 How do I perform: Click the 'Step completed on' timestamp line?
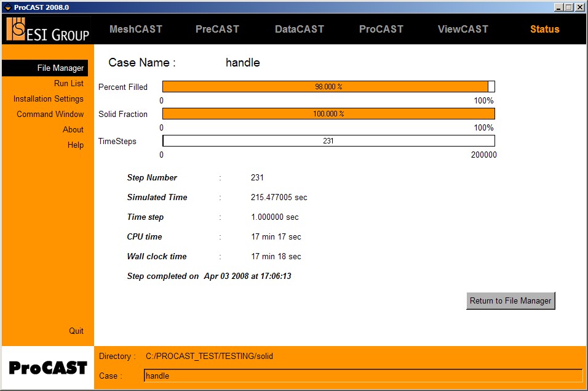click(x=209, y=276)
